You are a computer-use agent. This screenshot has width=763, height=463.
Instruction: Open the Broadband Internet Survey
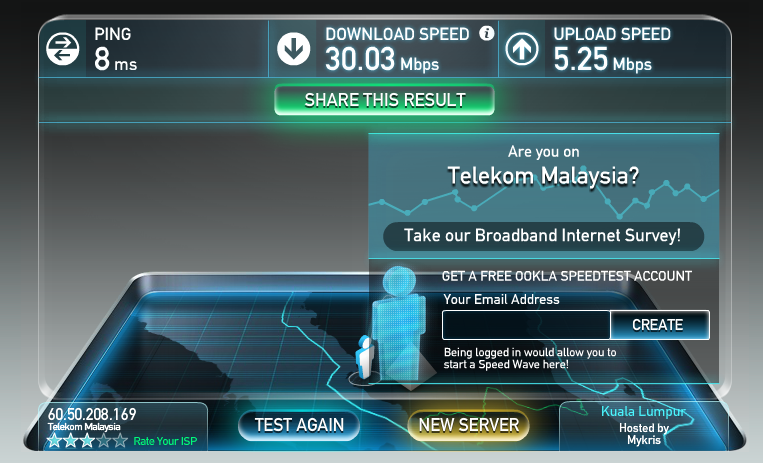coord(543,236)
